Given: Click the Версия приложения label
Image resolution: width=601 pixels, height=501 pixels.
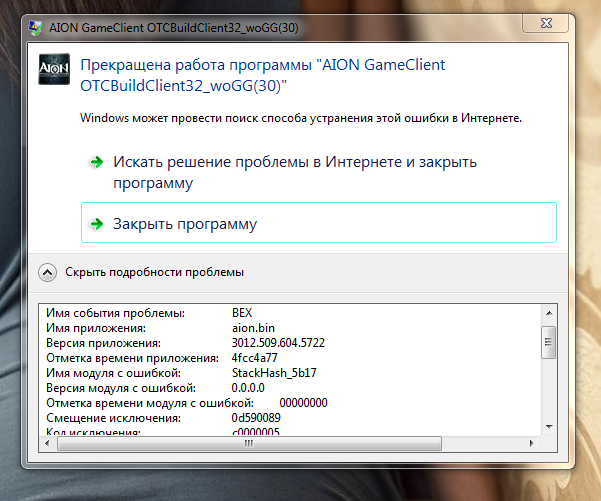Looking at the screenshot, I should [x=103, y=343].
